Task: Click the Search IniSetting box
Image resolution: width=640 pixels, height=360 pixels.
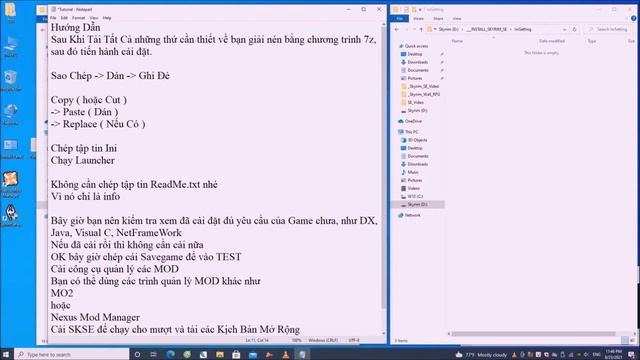Action: pos(608,29)
